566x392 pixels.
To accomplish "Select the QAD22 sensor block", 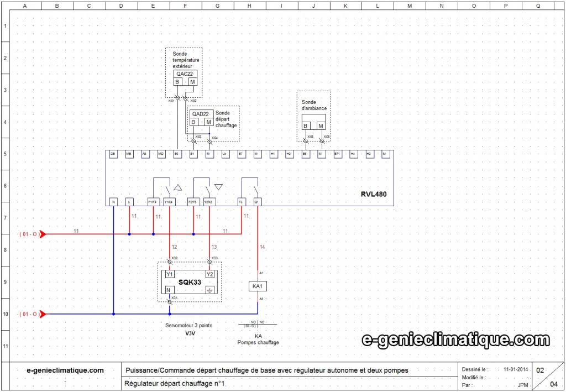I will [x=201, y=118].
